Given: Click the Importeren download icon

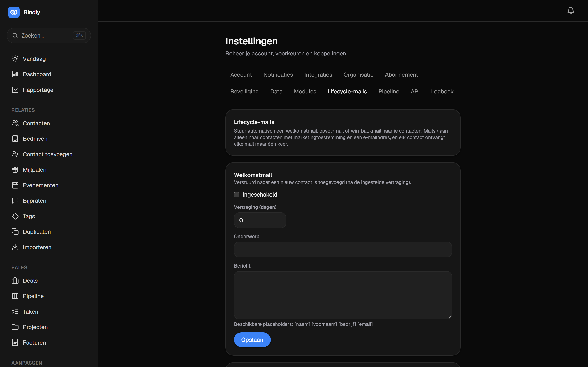Looking at the screenshot, I should tap(15, 247).
